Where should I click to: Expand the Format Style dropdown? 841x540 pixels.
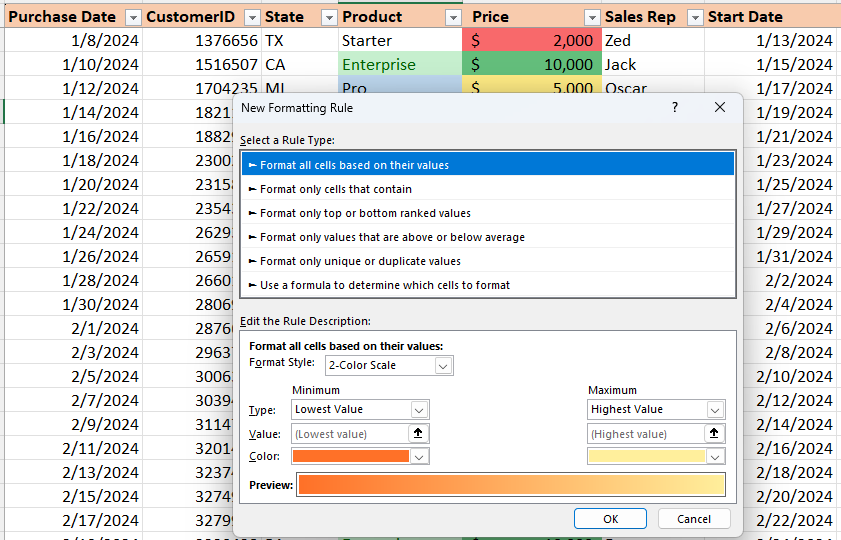click(444, 366)
